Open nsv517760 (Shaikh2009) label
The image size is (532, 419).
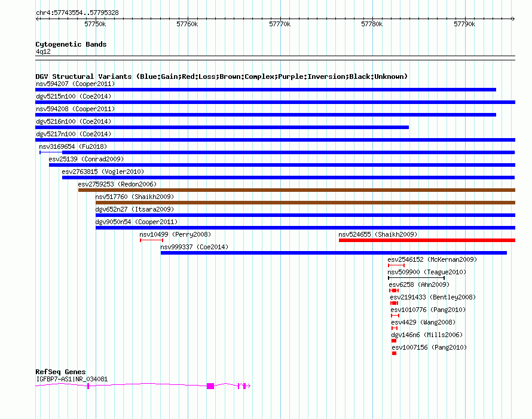(x=134, y=197)
